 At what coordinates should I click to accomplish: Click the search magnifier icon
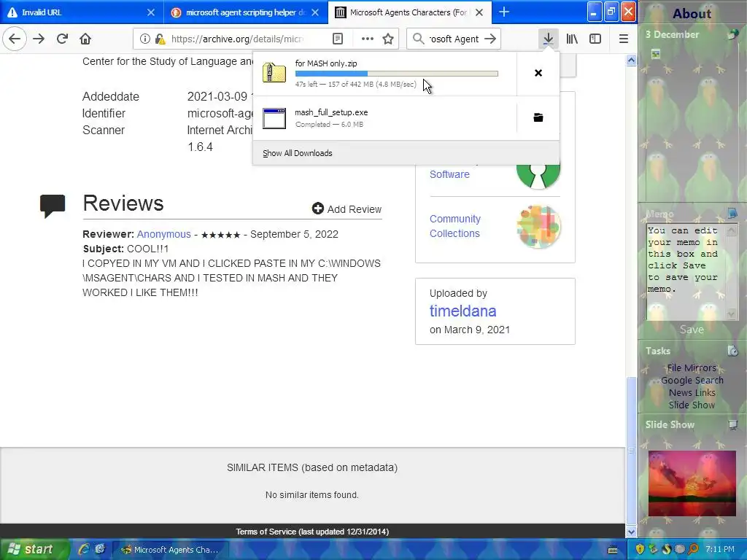[x=418, y=39]
